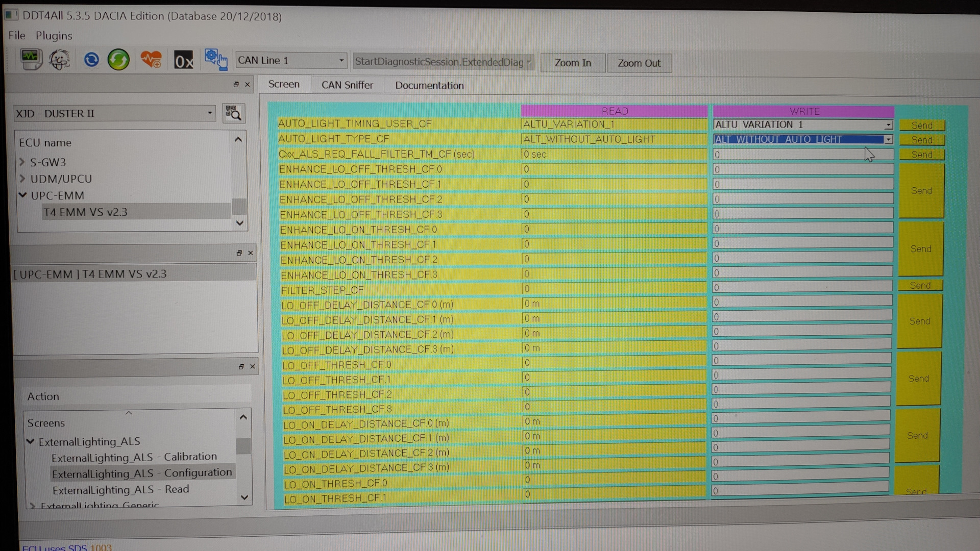
Task: Open AUTO_LIGHT_TYPE_CF write value dropdown
Action: pos(888,139)
